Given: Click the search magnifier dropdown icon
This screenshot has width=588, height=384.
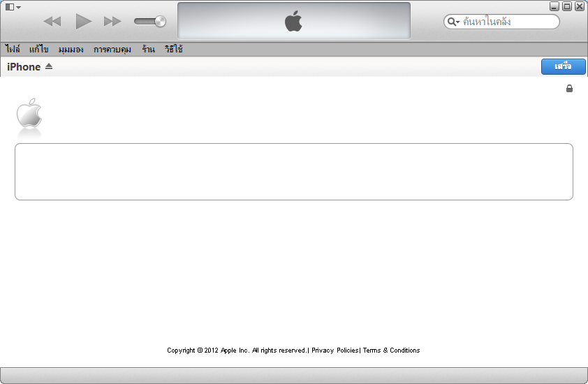Looking at the screenshot, I should (453, 22).
